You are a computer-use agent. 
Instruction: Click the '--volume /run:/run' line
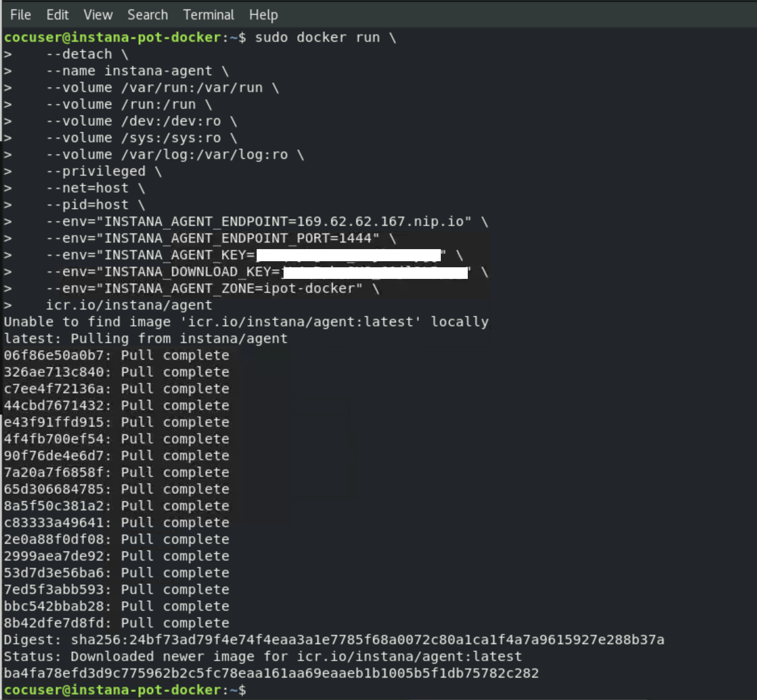point(129,105)
